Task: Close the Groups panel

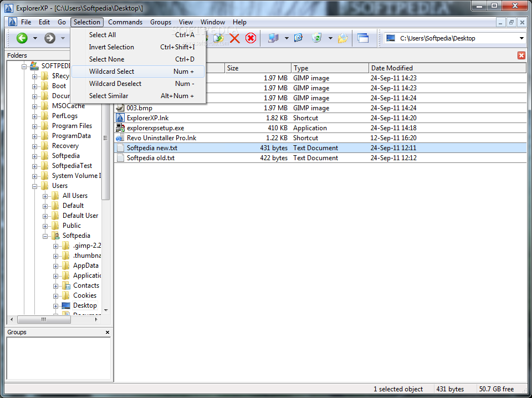Action: pyautogui.click(x=108, y=332)
